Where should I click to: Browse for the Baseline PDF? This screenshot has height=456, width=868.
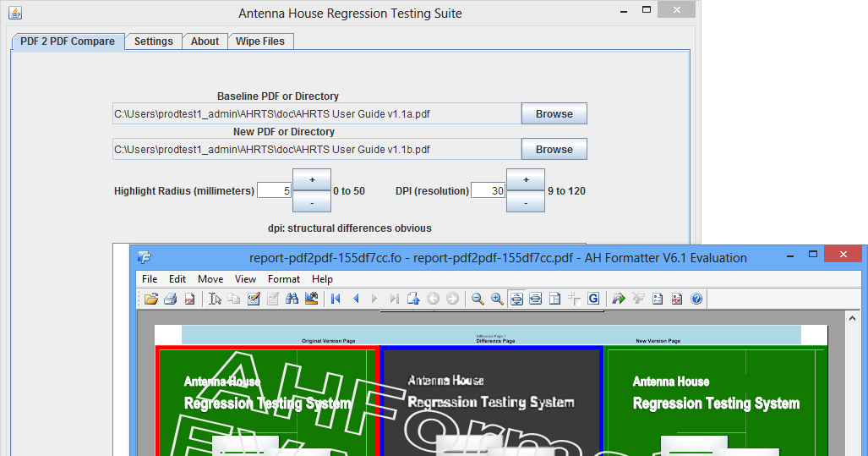(554, 113)
